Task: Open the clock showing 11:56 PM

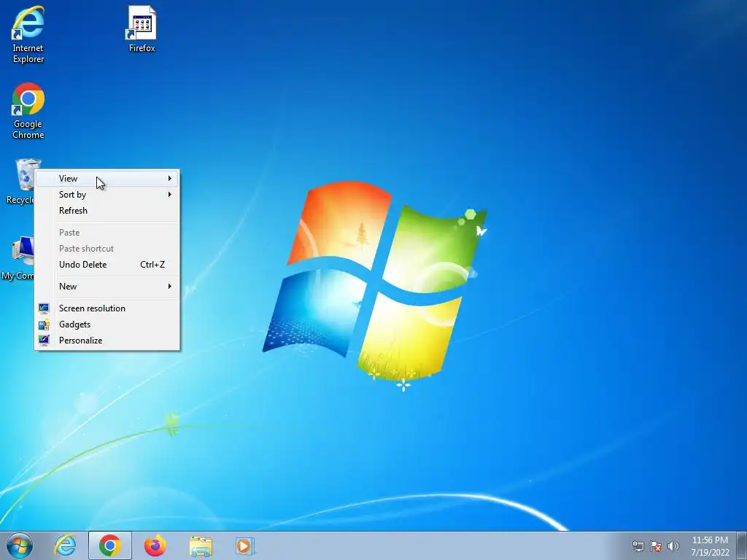Action: pyautogui.click(x=710, y=540)
